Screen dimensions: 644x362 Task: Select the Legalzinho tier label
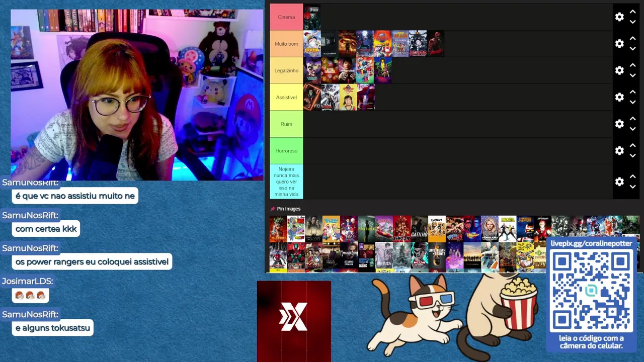[286, 70]
